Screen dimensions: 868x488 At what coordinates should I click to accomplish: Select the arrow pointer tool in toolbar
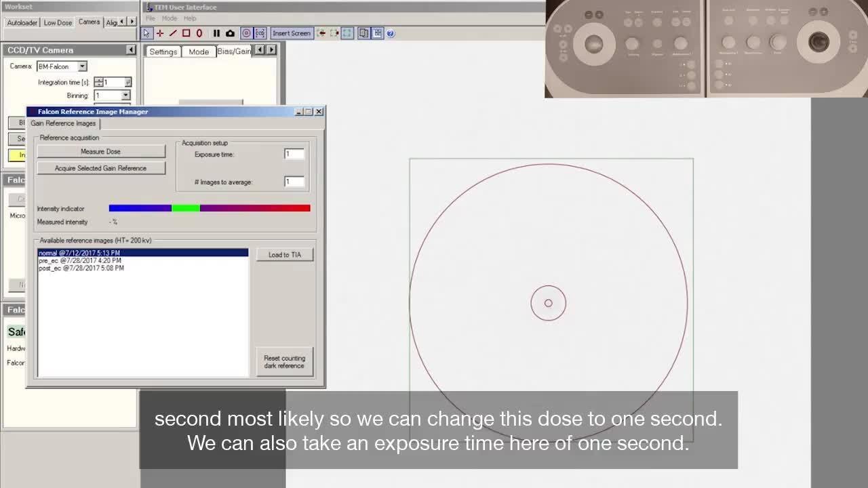[x=146, y=33]
